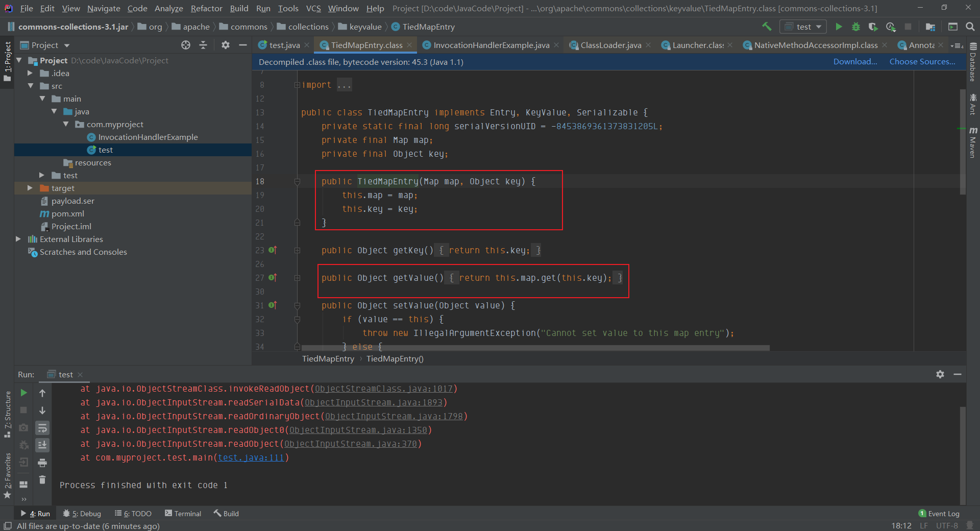This screenshot has width=980, height=531.
Task: Open Run panel settings gear
Action: [940, 374]
